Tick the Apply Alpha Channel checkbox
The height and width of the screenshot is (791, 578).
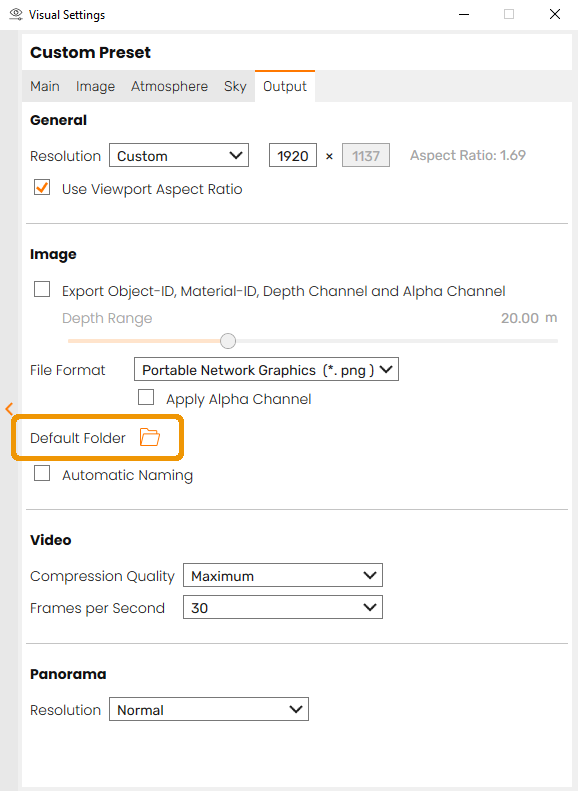click(x=146, y=398)
